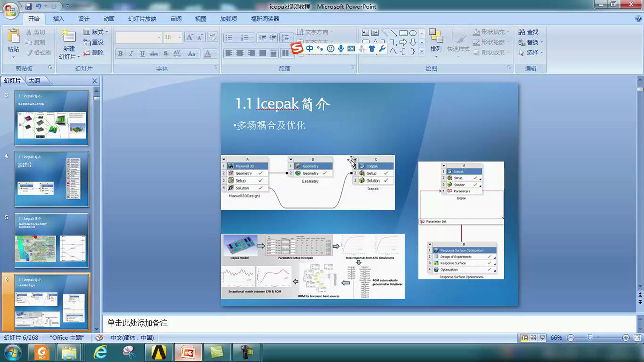Increase font size with grow font icon
644x362 pixels.
189,37
